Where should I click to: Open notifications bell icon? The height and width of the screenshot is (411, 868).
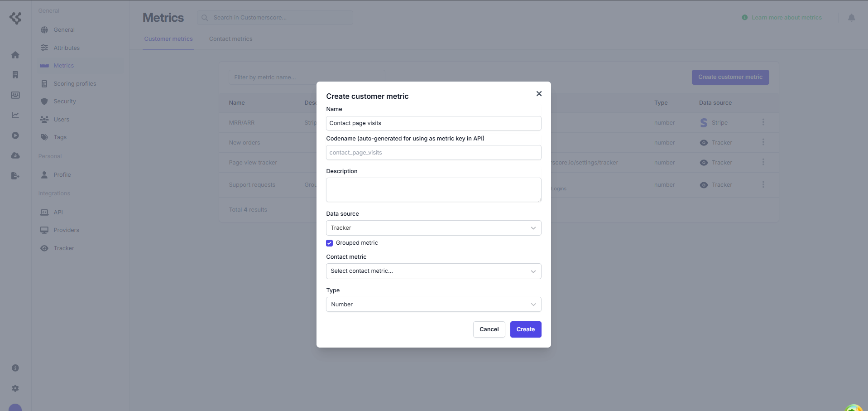[x=851, y=18]
